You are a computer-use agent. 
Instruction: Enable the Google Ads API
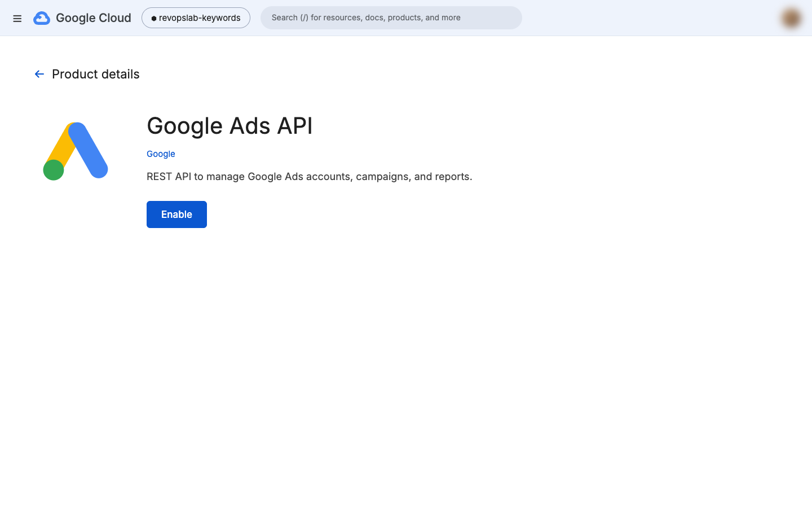point(176,214)
